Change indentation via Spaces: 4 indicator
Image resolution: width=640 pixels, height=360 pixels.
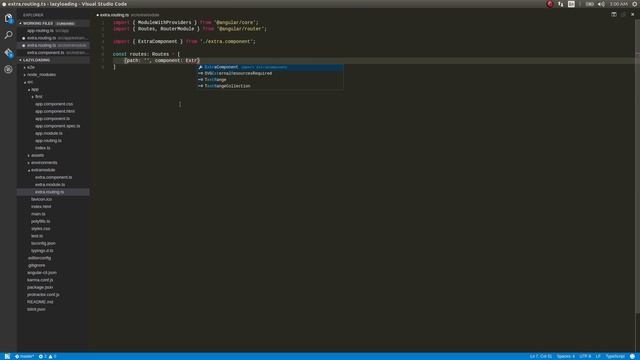(x=566, y=356)
